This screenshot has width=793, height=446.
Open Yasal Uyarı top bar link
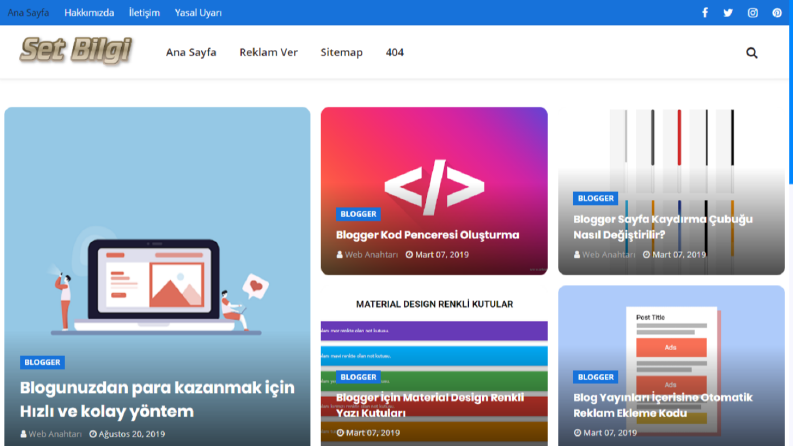[198, 13]
